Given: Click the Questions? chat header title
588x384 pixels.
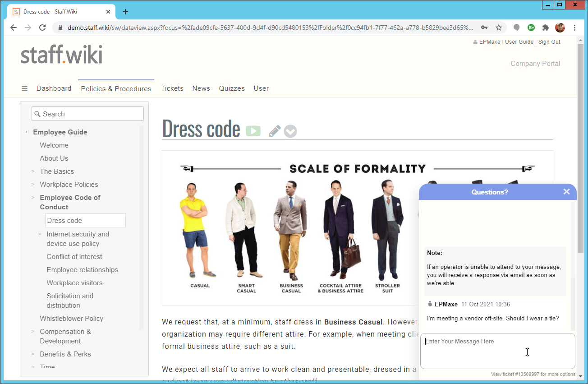Looking at the screenshot, I should [490, 192].
